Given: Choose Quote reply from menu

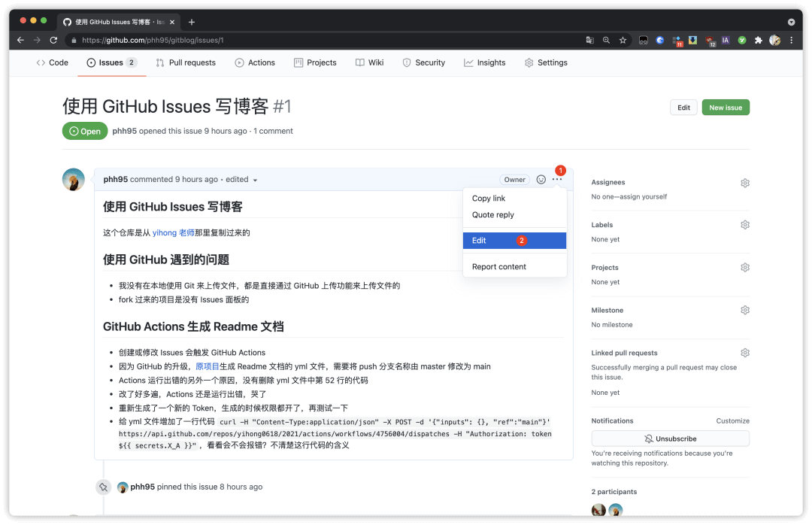Looking at the screenshot, I should 515,214.
